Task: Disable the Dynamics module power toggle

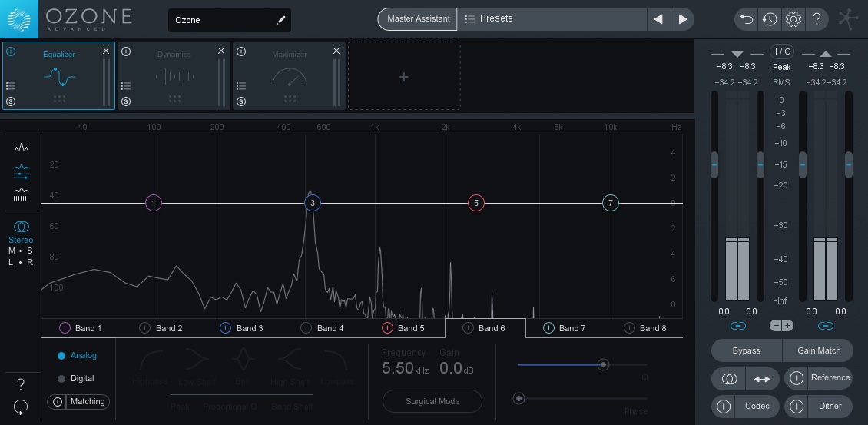Action: [x=126, y=51]
